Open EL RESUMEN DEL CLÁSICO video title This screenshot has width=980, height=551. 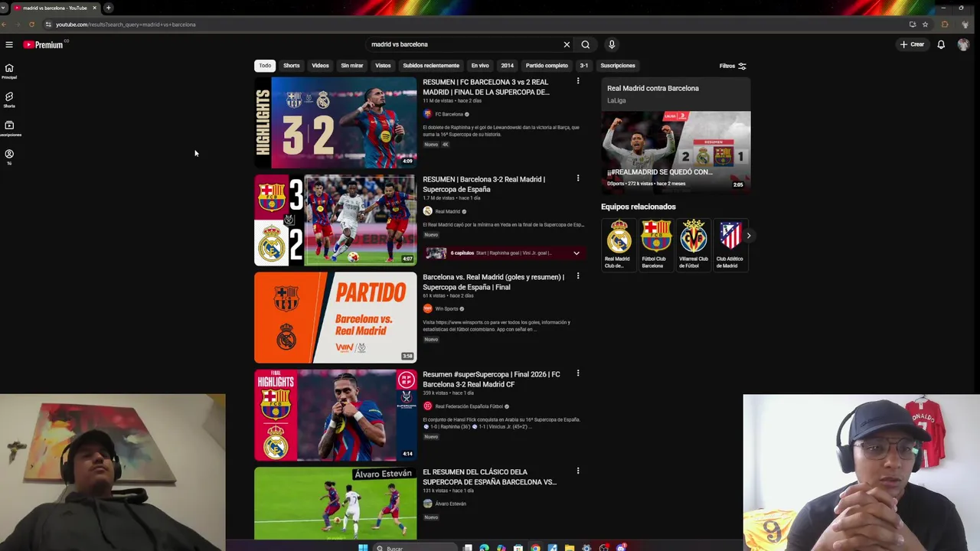click(x=489, y=477)
